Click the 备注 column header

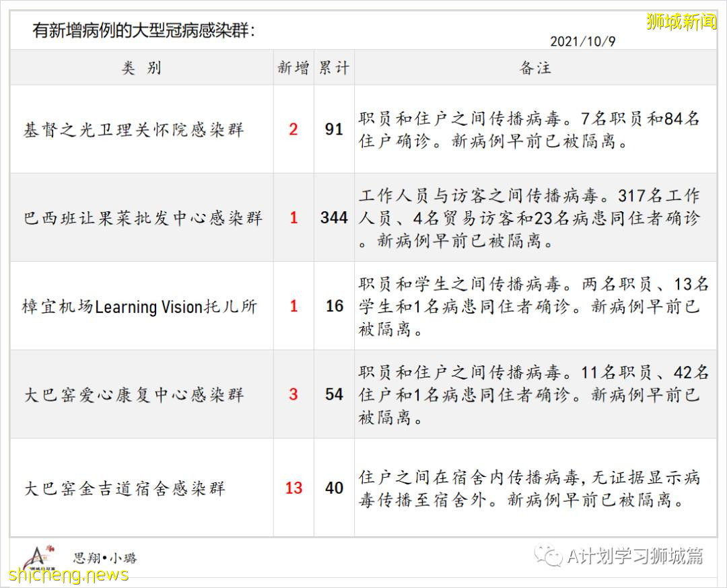(535, 68)
